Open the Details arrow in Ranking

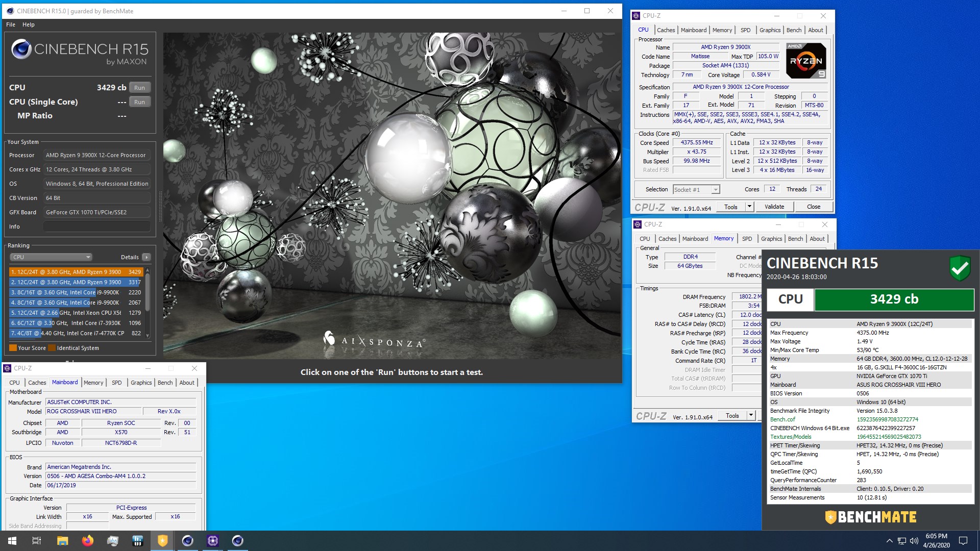click(146, 257)
